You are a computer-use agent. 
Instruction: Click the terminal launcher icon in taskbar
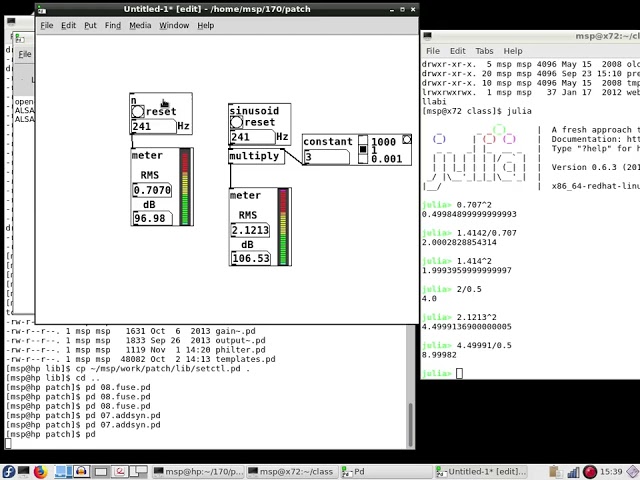24,472
